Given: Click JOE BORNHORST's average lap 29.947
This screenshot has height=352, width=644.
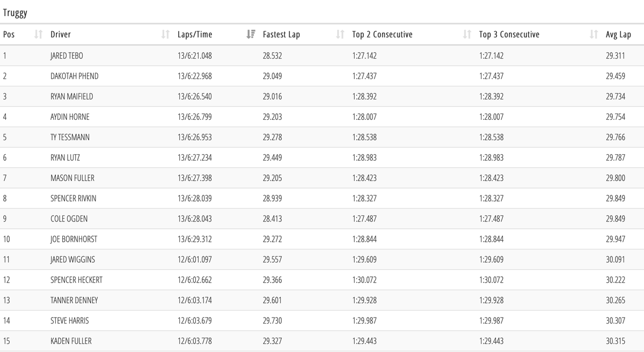Looking at the screenshot, I should coord(615,239).
